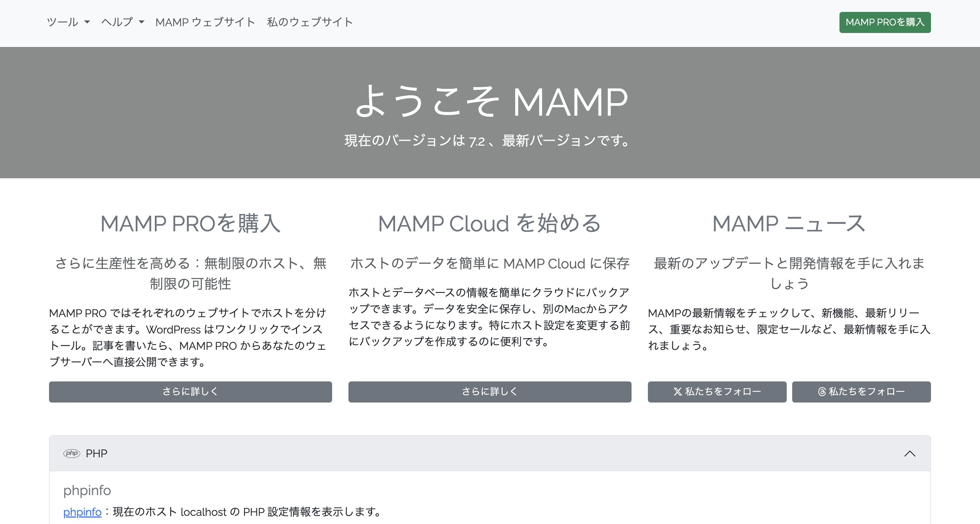Collapse the PHP panel using chevron
The height and width of the screenshot is (524, 980).
[x=910, y=454]
